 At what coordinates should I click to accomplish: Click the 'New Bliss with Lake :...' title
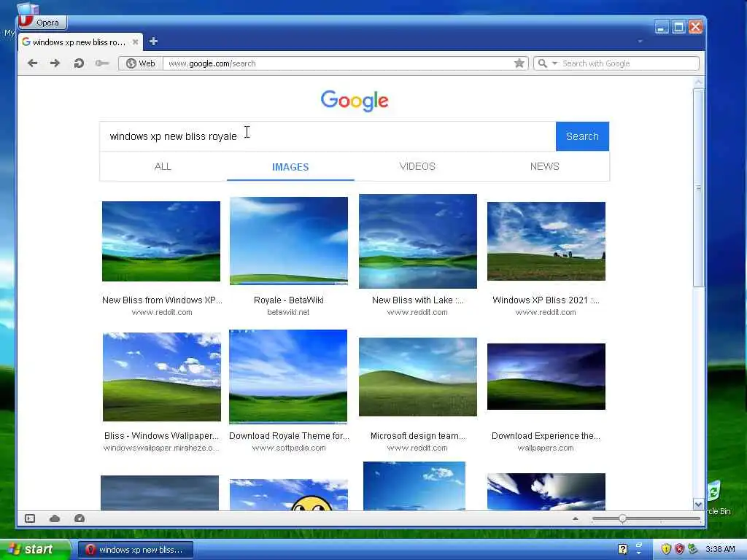coord(418,300)
